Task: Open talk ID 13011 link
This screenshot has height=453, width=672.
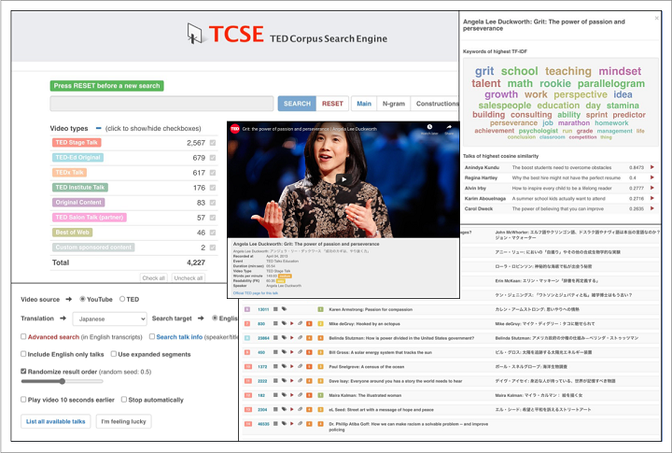Action: click(263, 309)
